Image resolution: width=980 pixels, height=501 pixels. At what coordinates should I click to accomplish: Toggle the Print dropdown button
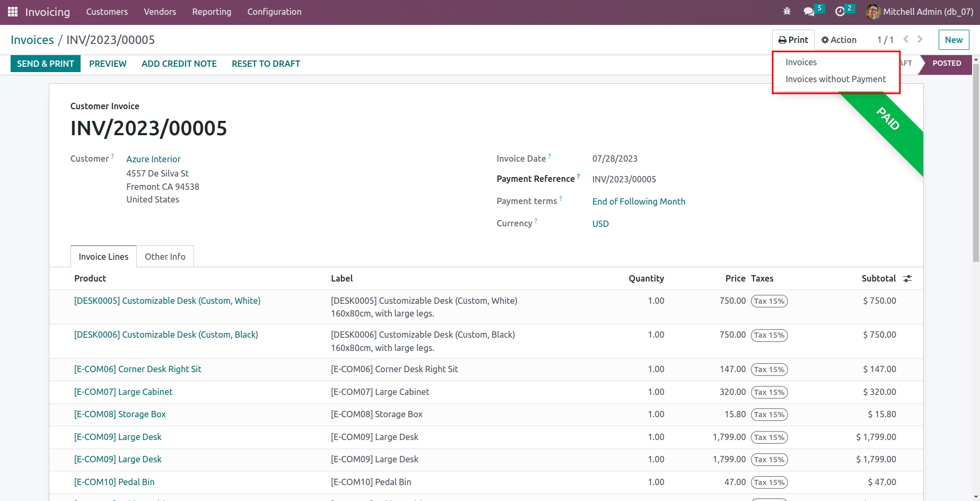(x=793, y=40)
